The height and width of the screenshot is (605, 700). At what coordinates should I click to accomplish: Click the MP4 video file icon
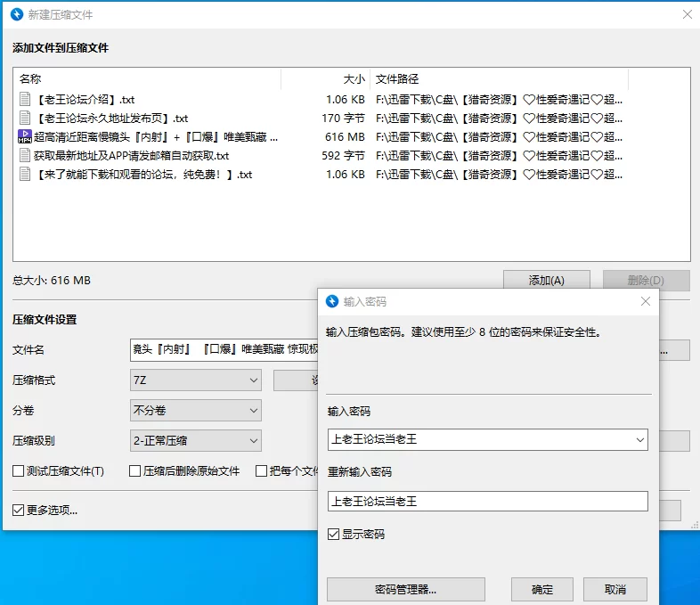pyautogui.click(x=25, y=136)
